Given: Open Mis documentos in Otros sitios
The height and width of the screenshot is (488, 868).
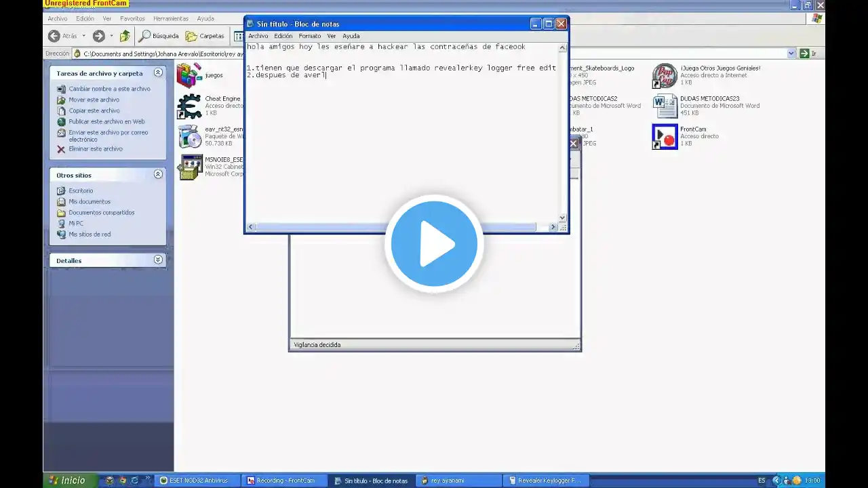Looking at the screenshot, I should (x=84, y=201).
